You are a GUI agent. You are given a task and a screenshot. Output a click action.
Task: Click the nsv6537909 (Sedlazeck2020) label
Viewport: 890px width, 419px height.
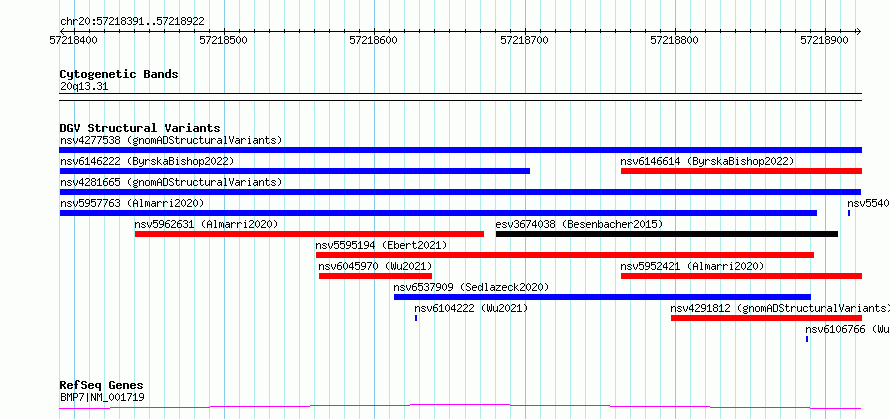(472, 287)
